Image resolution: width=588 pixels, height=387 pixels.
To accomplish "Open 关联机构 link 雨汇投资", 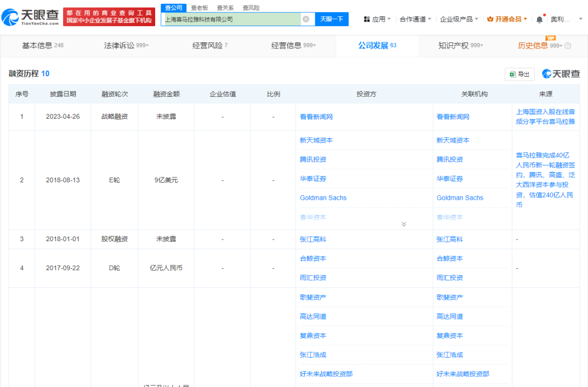I will click(450, 278).
